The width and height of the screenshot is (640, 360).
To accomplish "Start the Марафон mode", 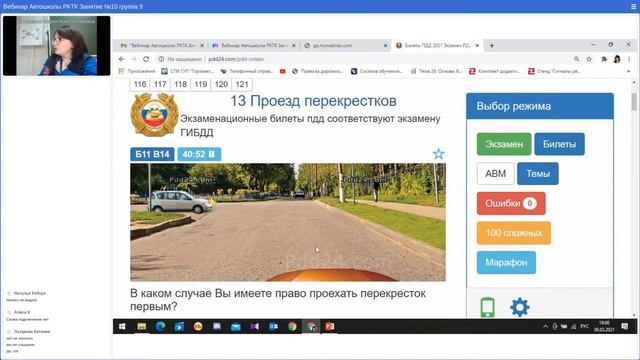I will [x=506, y=262].
